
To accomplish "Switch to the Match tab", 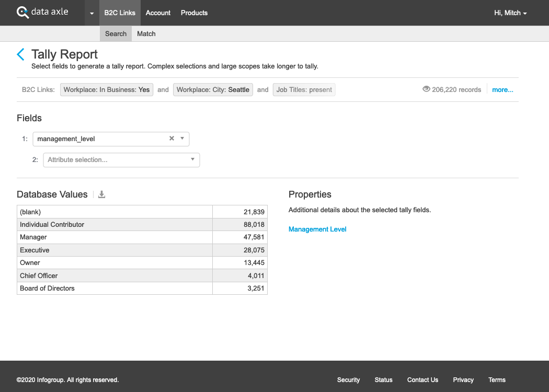I will [x=146, y=33].
